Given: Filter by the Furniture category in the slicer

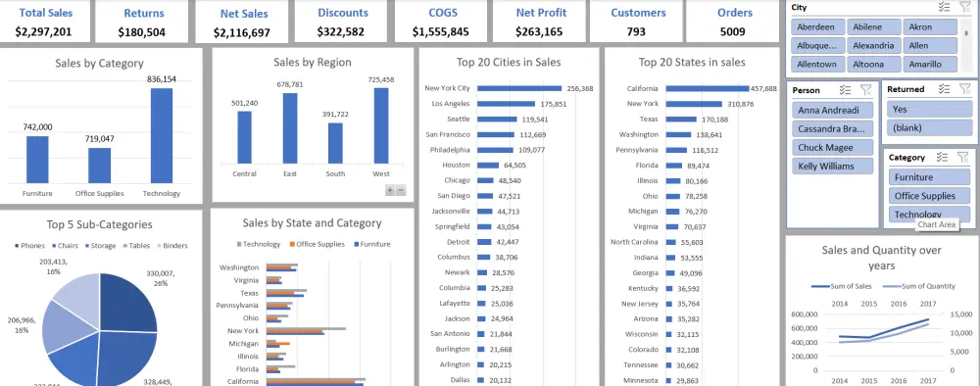Looking at the screenshot, I should (x=929, y=177).
